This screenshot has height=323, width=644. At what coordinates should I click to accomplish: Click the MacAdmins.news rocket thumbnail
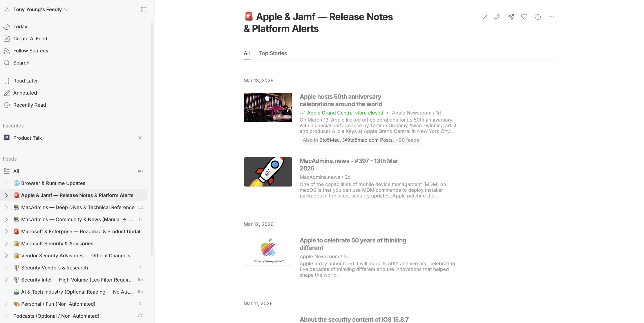pos(268,172)
